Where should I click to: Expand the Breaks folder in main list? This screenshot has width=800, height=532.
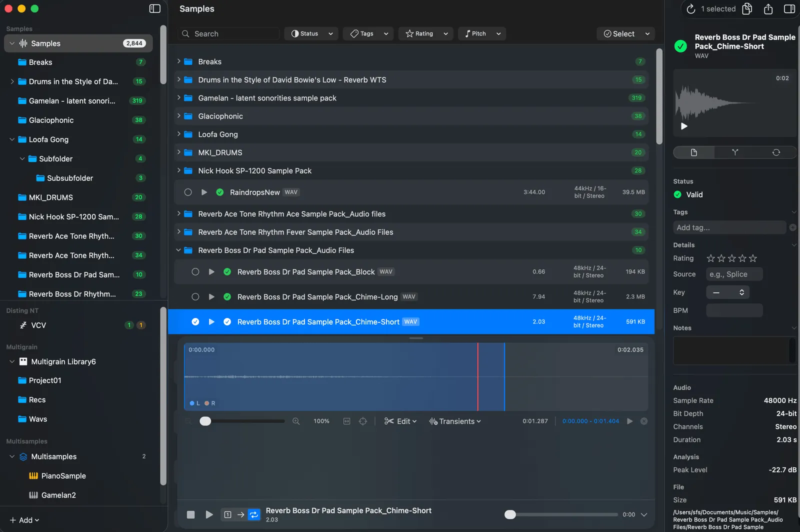point(178,61)
